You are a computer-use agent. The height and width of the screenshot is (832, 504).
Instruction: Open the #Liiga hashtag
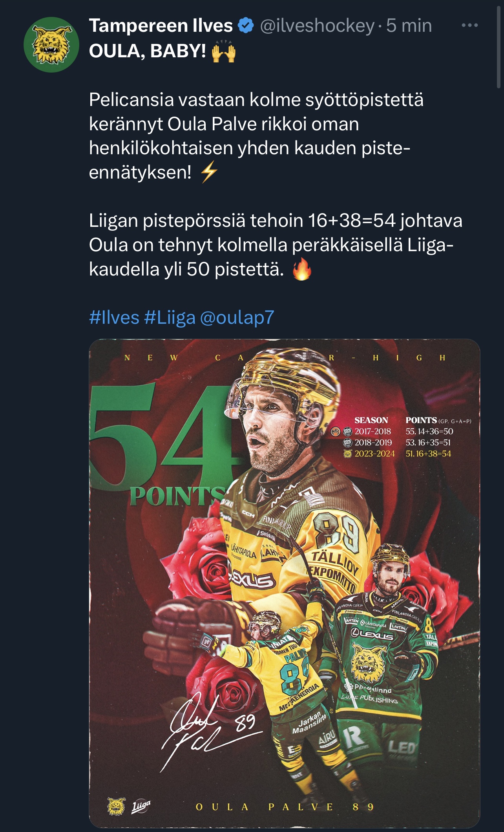point(170,317)
